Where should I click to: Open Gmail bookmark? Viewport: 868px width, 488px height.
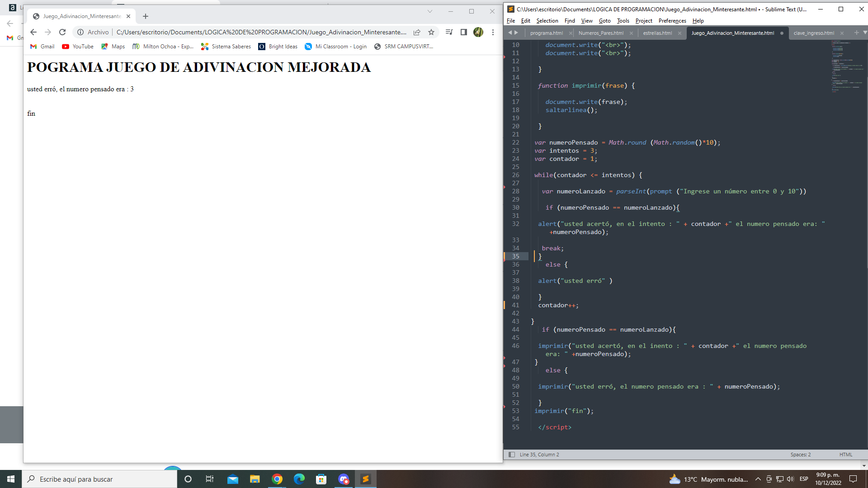(x=42, y=47)
